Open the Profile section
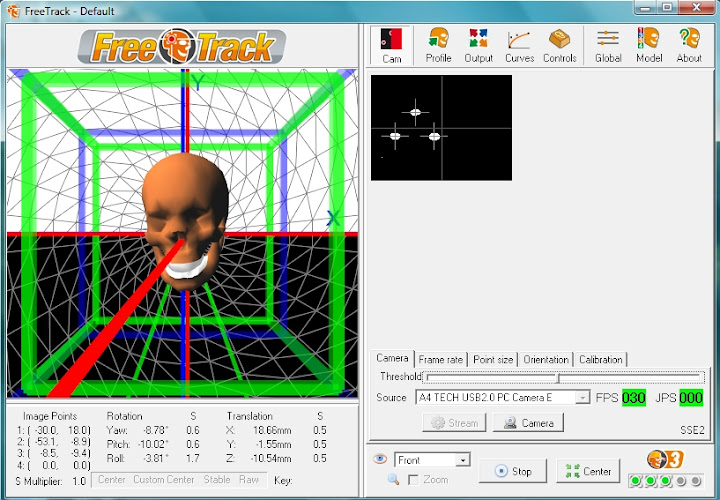Screen dimensions: 720x500 438,45
